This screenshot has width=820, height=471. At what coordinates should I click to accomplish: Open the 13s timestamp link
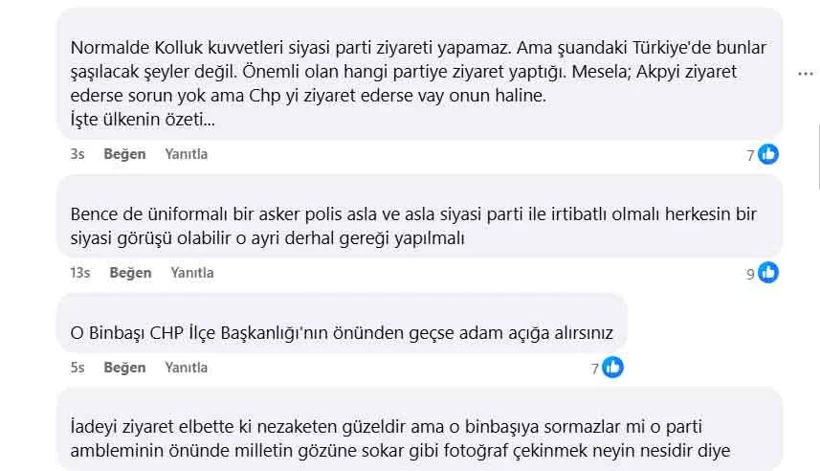click(80, 272)
